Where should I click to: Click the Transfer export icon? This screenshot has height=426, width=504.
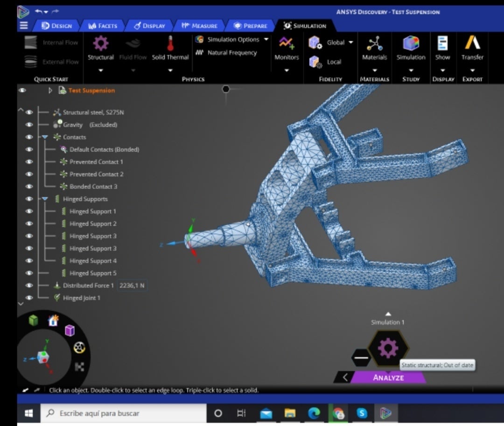[472, 43]
